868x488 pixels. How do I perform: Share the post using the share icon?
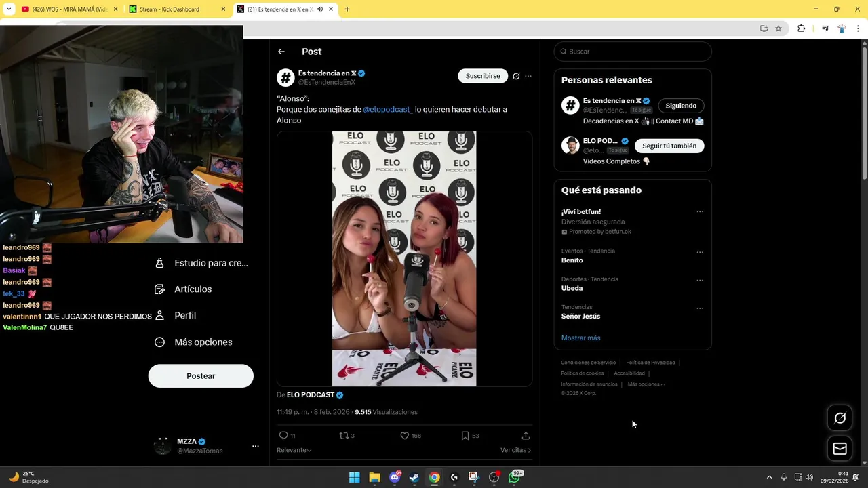[x=526, y=436]
